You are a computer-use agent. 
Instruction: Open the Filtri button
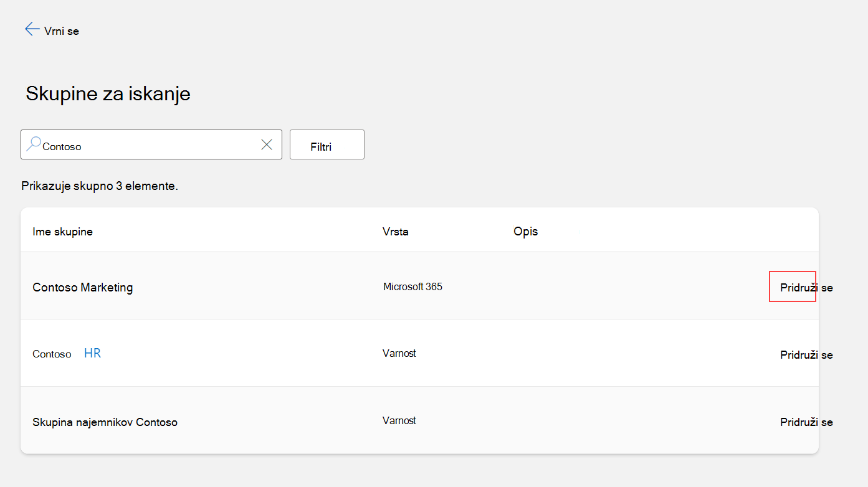(327, 144)
